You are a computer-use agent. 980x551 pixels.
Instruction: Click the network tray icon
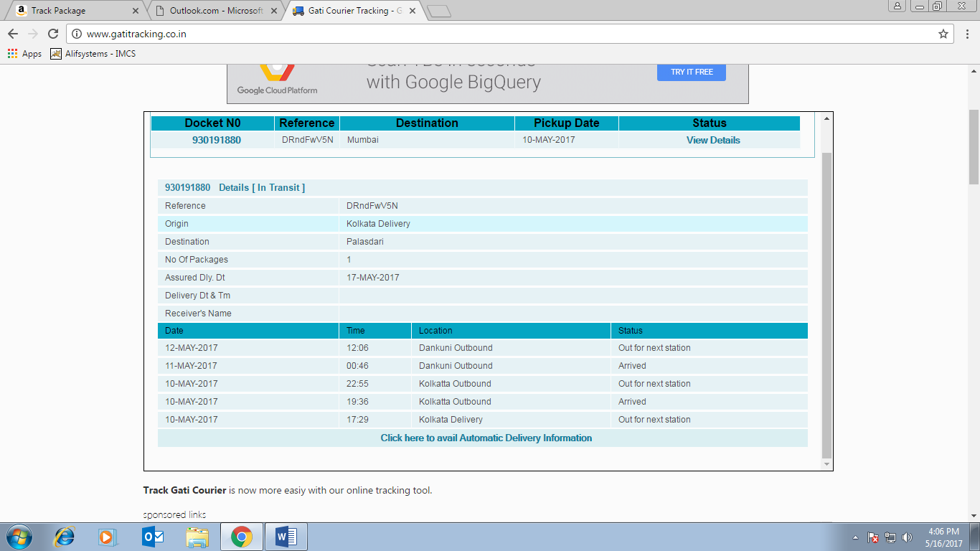point(890,537)
